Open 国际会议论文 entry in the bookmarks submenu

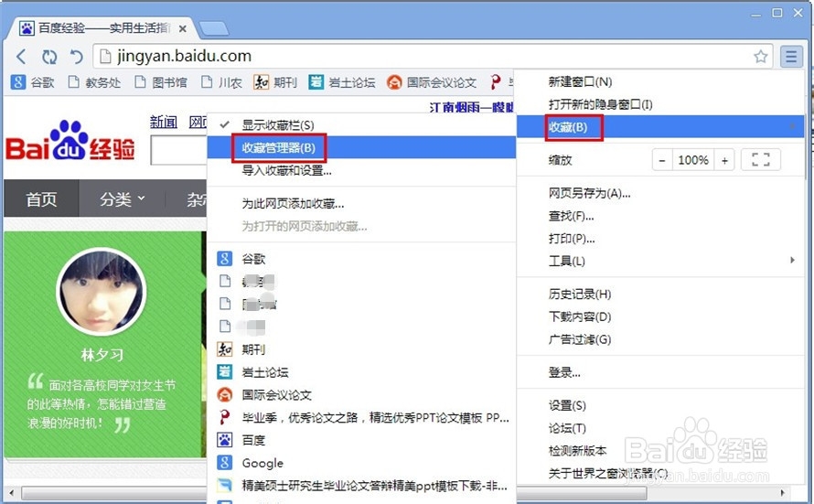pos(361,395)
